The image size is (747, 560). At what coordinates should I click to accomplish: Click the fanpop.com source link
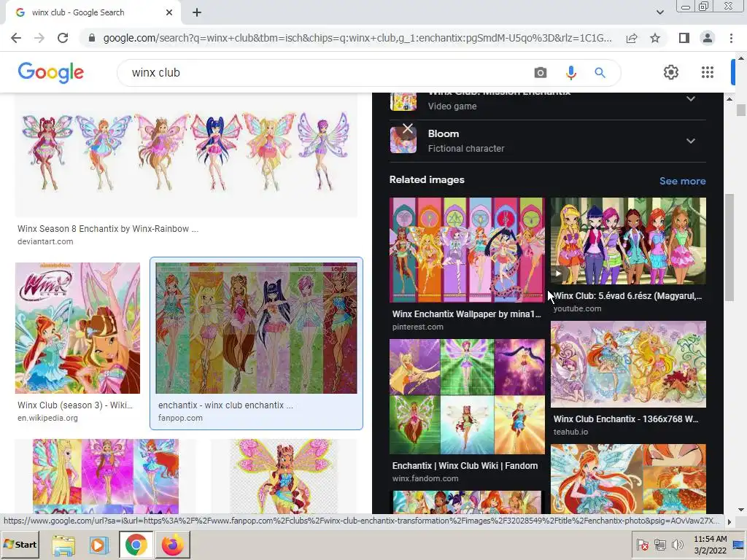pos(180,418)
